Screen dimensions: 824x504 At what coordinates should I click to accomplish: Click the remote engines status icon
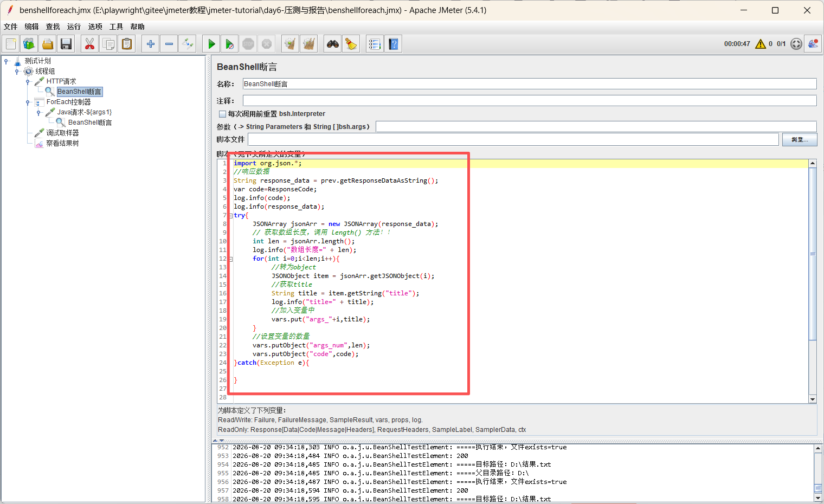796,44
